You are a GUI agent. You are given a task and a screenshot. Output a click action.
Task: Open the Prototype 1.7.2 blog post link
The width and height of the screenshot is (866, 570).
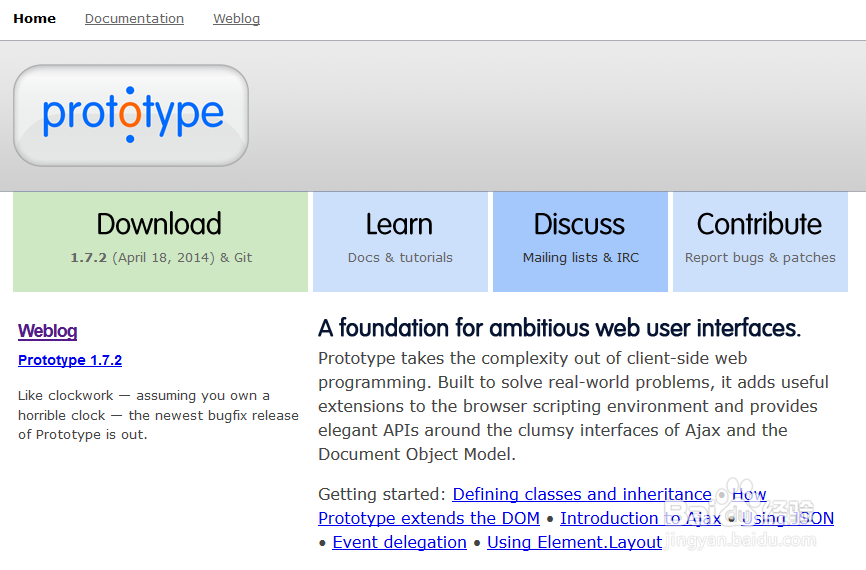click(70, 360)
